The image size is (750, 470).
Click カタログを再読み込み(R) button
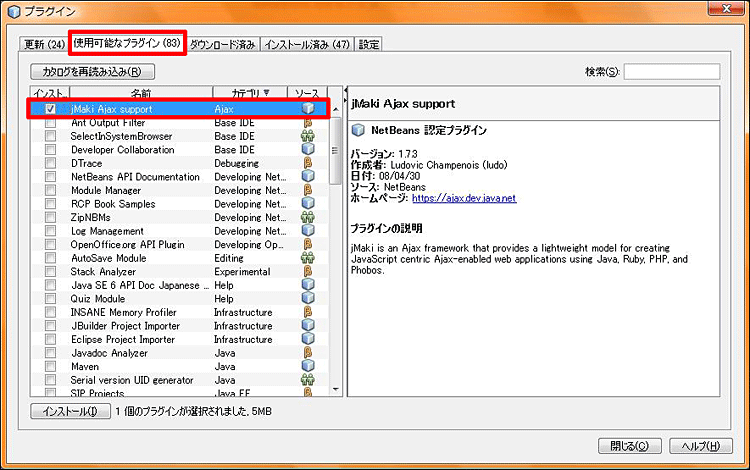pos(92,72)
